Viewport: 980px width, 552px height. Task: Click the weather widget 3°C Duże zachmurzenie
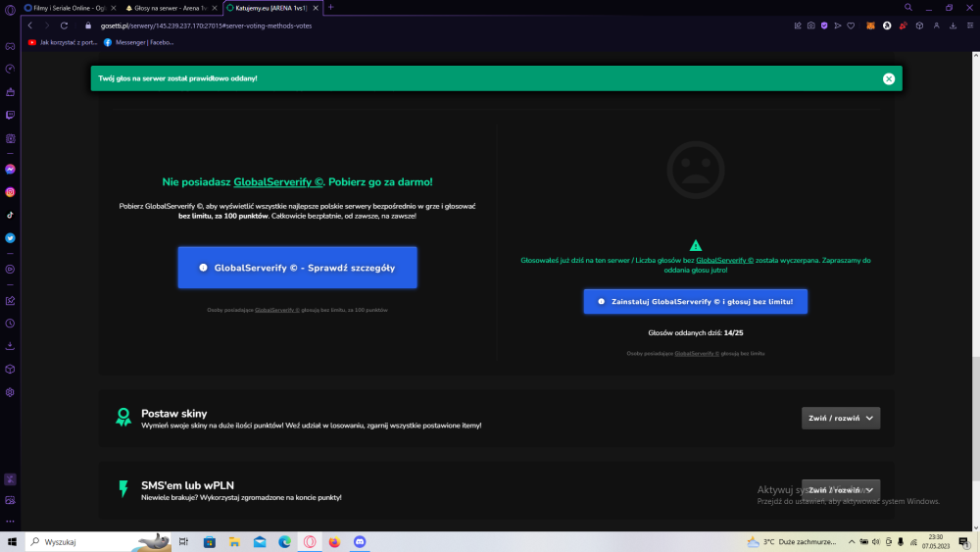tap(792, 541)
